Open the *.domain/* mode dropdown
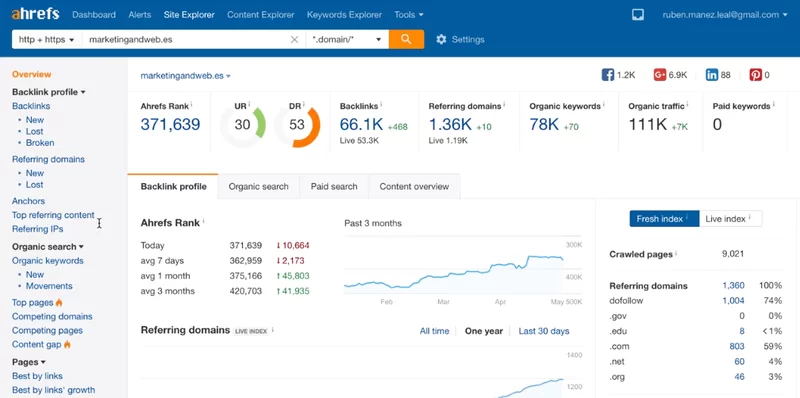Viewport: 800px width, 398px height. tap(347, 39)
